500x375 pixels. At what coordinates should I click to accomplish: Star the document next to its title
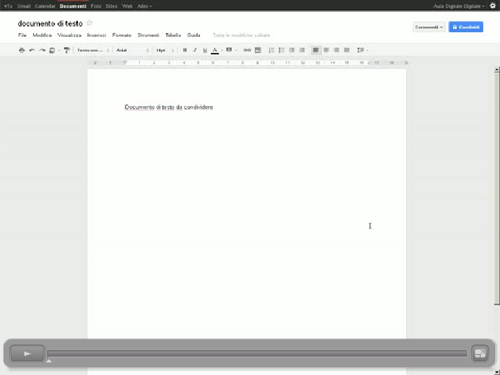tap(89, 23)
